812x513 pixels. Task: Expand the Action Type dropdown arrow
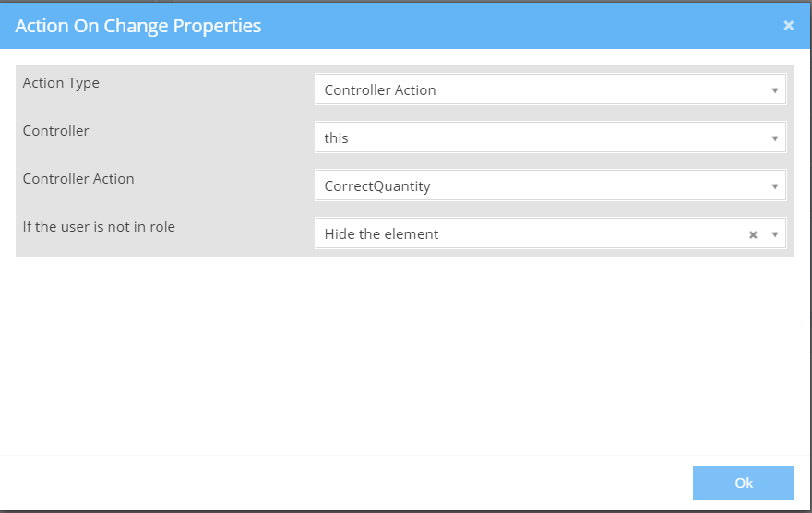(775, 90)
